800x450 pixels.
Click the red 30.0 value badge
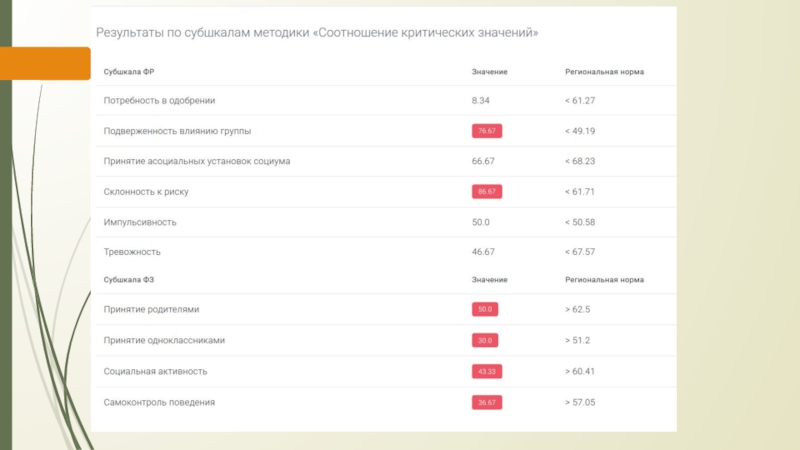485,340
